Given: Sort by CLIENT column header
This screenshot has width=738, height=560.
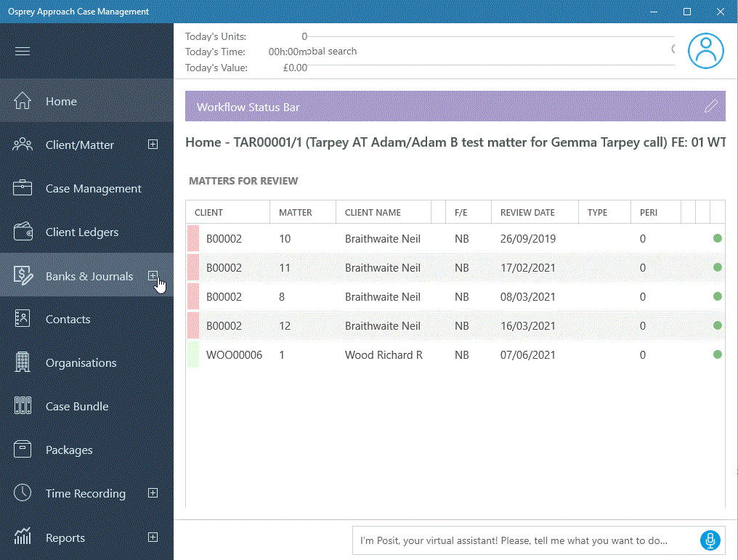Looking at the screenshot, I should pos(228,212).
